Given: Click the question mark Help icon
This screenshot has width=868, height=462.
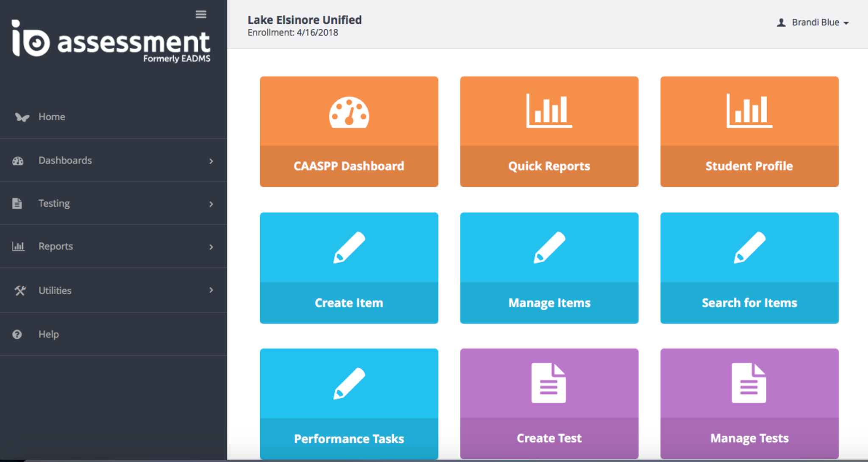Looking at the screenshot, I should pos(17,335).
